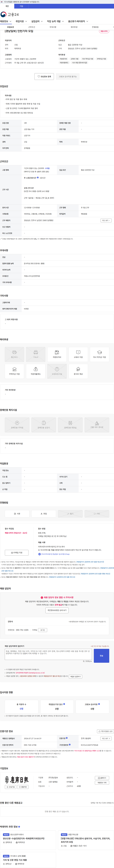The width and height of the screenshot is (114, 868).
Task: Select the 개인 tab at top
Action: click(7, 6)
